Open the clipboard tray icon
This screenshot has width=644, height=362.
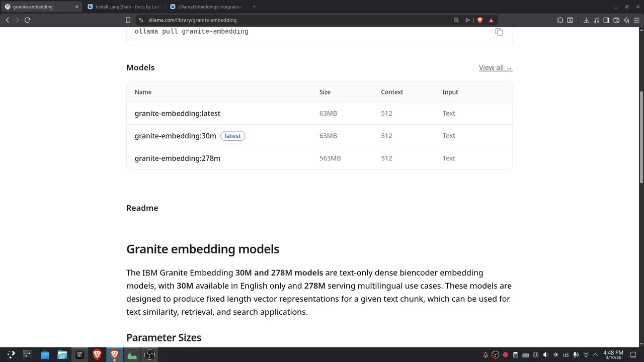[x=516, y=355]
